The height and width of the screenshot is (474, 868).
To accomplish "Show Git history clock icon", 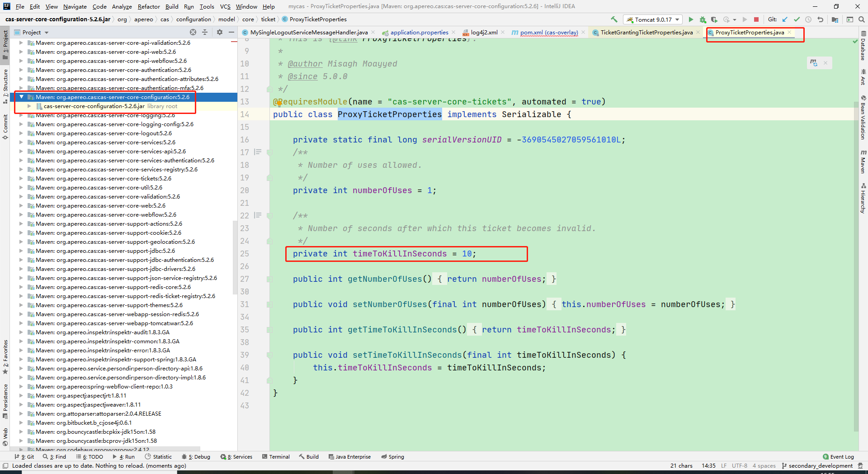I will tap(808, 19).
